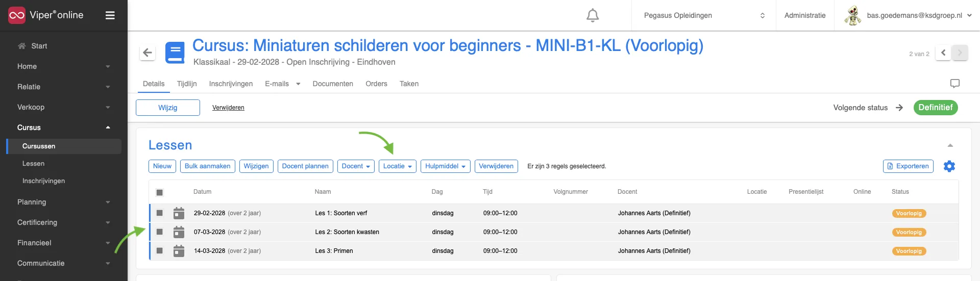Open the notifications bell

click(592, 15)
